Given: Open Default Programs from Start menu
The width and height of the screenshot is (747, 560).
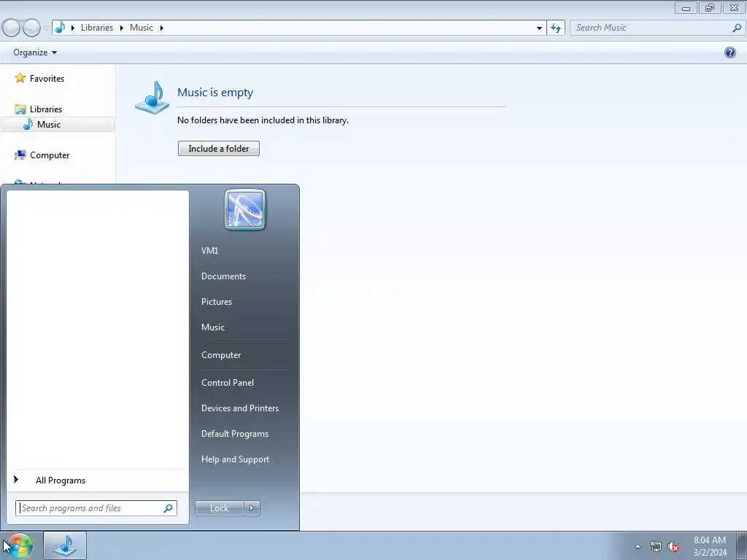Looking at the screenshot, I should pyautogui.click(x=234, y=434).
